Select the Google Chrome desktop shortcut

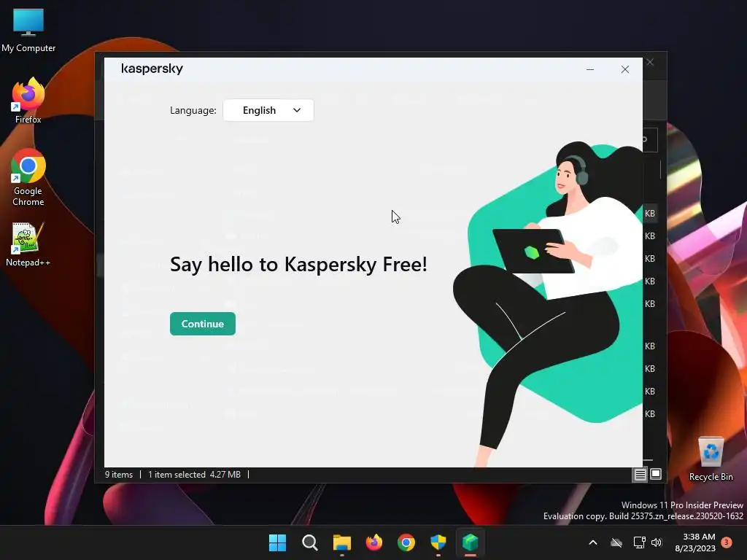pos(28,178)
